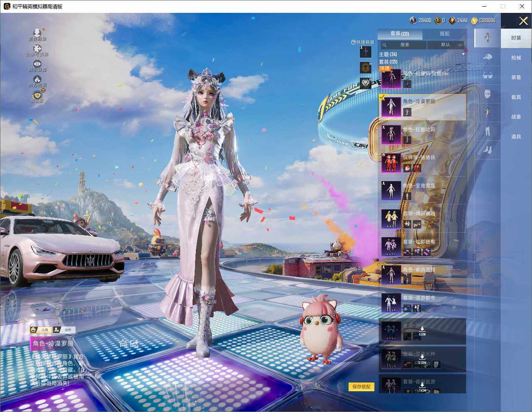Image resolution: width=532 pixels, height=412 pixels.
Task: Switch to the 搭配 tab
Action: 444,34
